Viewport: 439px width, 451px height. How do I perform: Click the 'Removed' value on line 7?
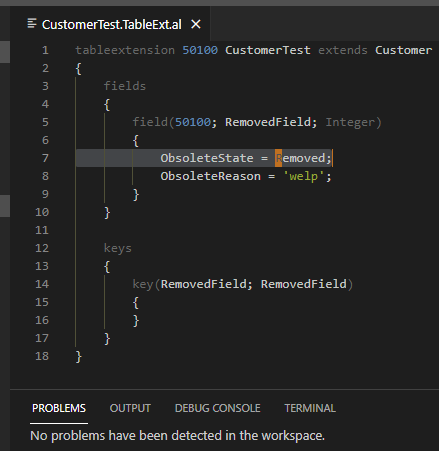[x=300, y=158]
